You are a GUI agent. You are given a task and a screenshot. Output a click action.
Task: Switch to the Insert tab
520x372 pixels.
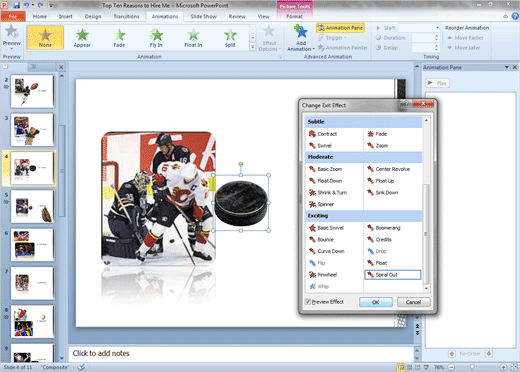(66, 16)
